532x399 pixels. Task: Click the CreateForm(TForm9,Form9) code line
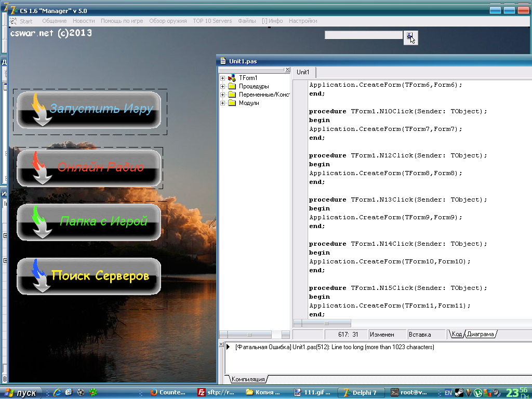coord(386,217)
